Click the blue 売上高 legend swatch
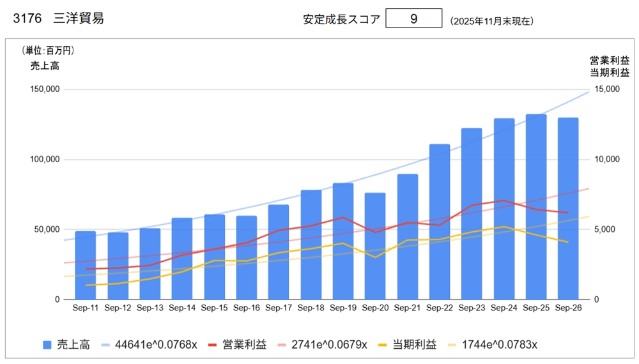The width and height of the screenshot is (639, 364). point(47,345)
